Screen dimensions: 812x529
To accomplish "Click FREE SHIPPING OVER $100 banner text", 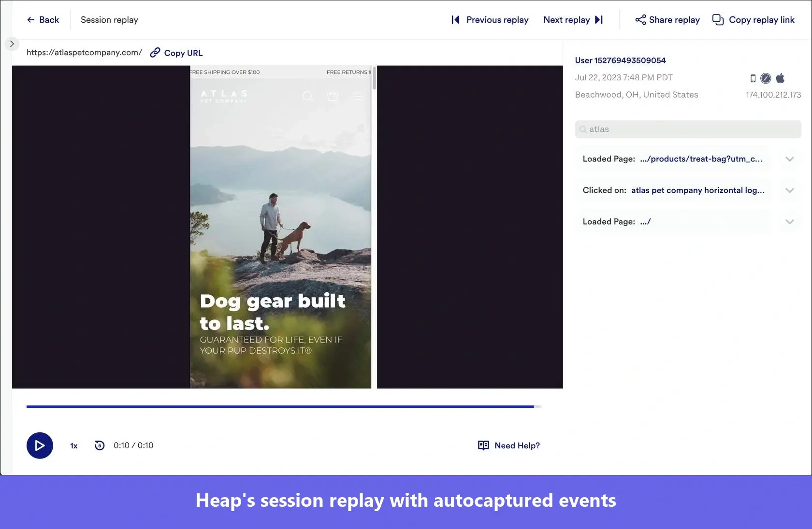I will pyautogui.click(x=225, y=72).
